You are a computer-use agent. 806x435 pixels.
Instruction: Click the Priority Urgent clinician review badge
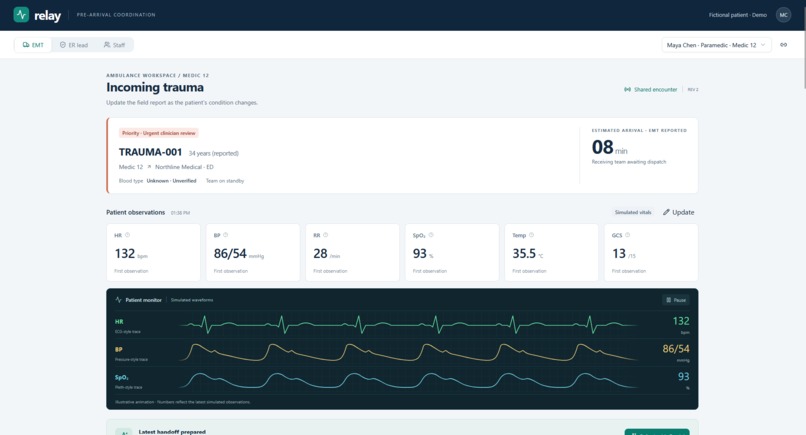point(159,133)
